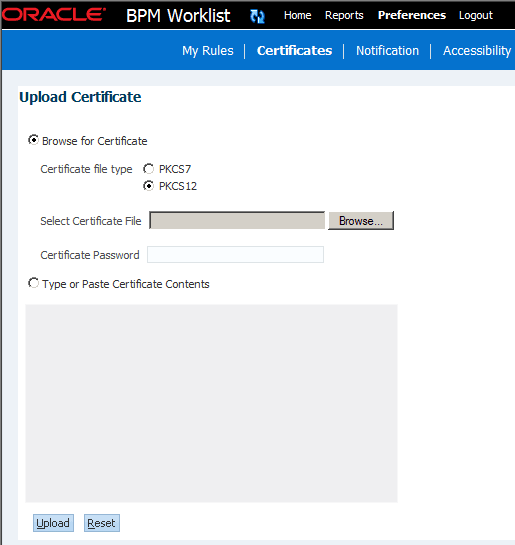Click the refresh icon beside BPM Worklist
Image resolution: width=515 pixels, height=545 pixels.
click(x=257, y=16)
